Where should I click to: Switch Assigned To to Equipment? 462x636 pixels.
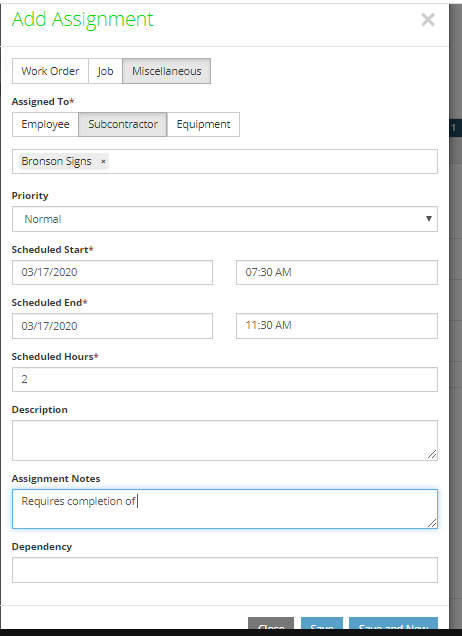pyautogui.click(x=203, y=124)
